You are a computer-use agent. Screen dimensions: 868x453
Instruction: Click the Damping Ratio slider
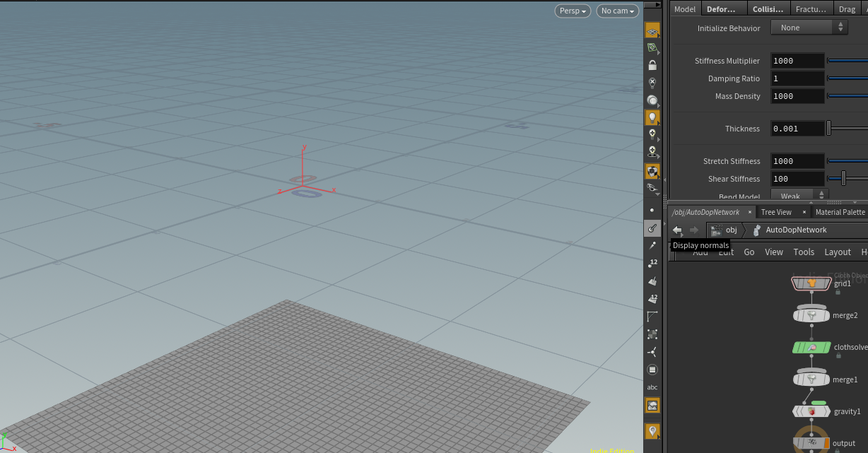point(848,78)
